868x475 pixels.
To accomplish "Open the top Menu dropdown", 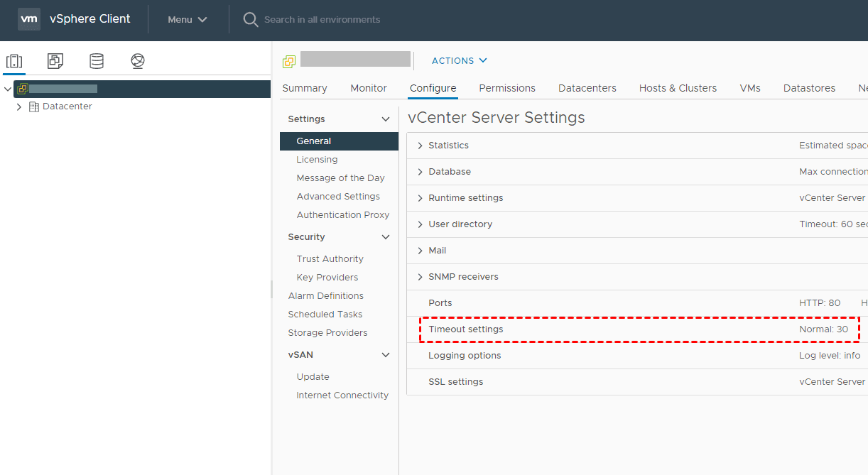I will [187, 19].
